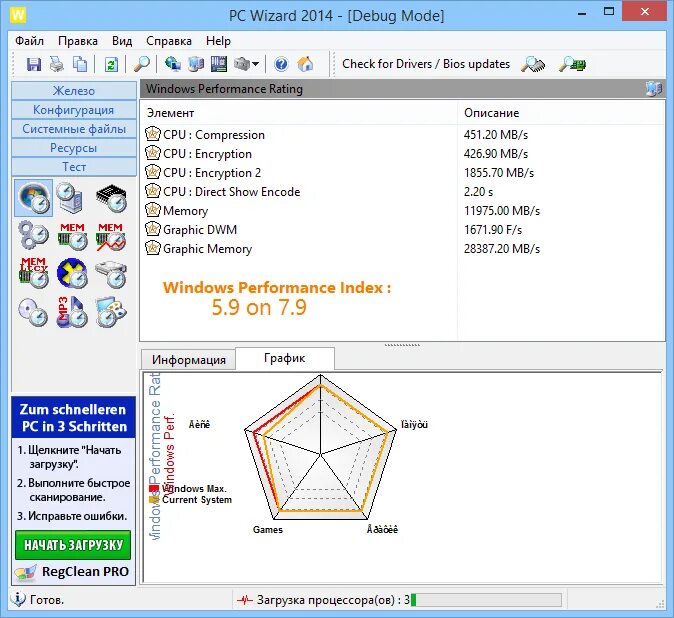Image resolution: width=674 pixels, height=618 pixels.
Task: Select the Windows Performance Rating benchmark icon
Action: [34, 198]
